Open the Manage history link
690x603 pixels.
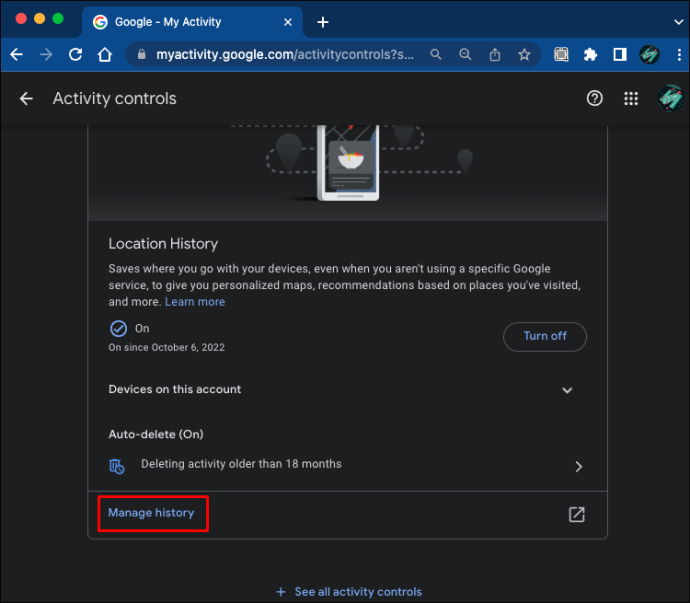click(x=151, y=513)
